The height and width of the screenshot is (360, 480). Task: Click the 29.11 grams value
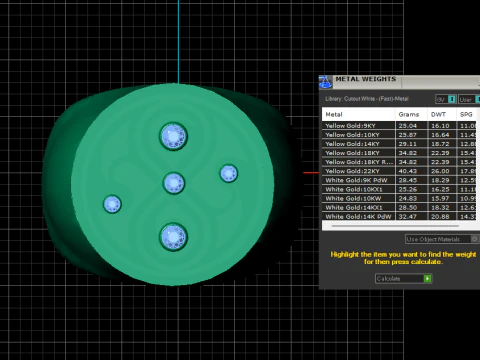coord(408,144)
